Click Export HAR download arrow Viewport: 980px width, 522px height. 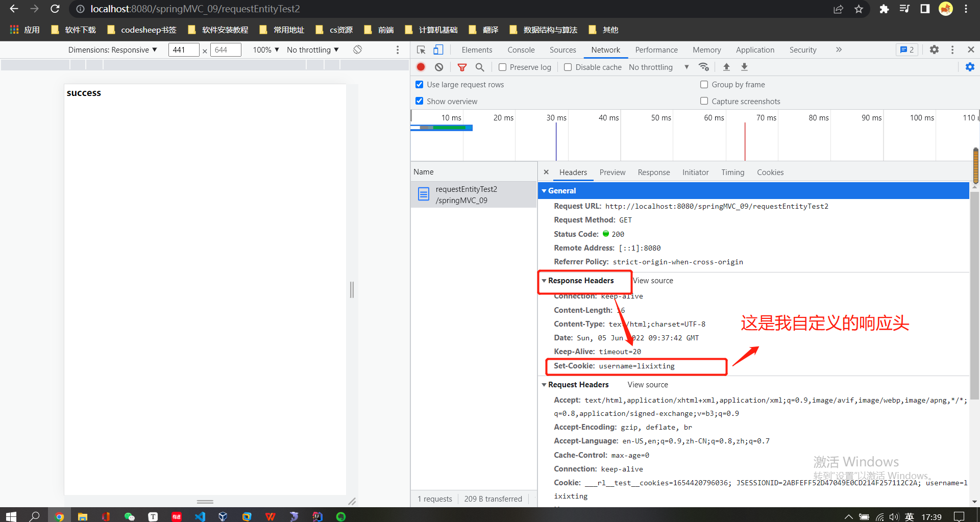(744, 67)
